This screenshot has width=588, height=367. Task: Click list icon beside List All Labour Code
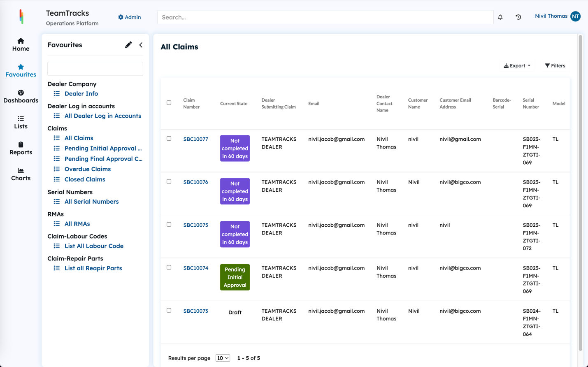point(57,246)
